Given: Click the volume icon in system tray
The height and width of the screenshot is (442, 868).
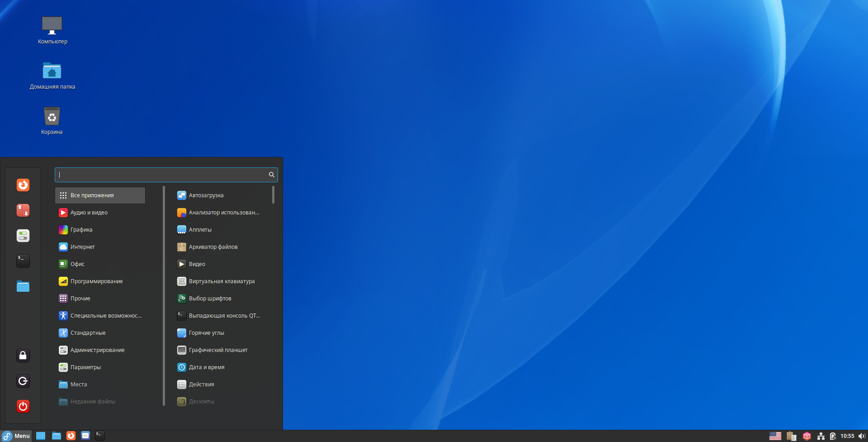Looking at the screenshot, I should (861, 436).
